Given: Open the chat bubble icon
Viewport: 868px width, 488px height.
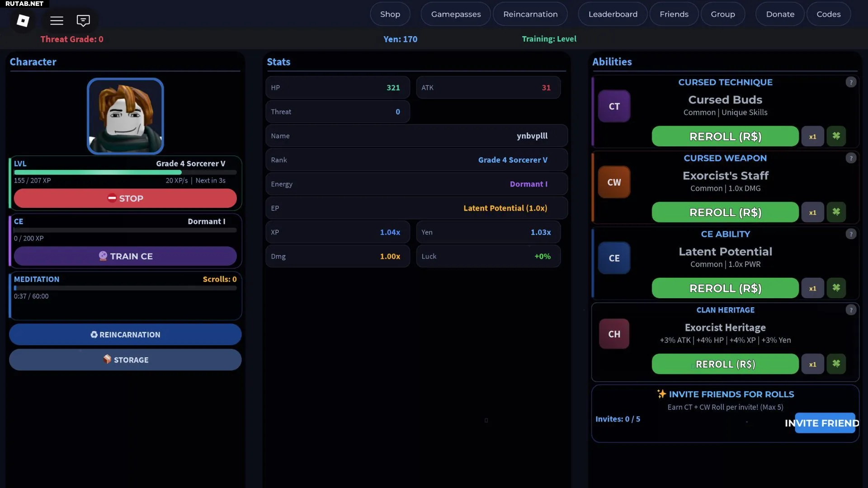Looking at the screenshot, I should (x=83, y=20).
